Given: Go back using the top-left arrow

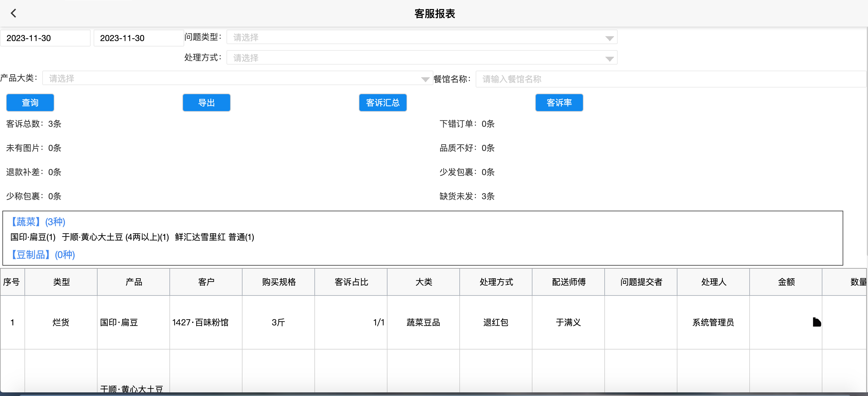Looking at the screenshot, I should [x=14, y=14].
